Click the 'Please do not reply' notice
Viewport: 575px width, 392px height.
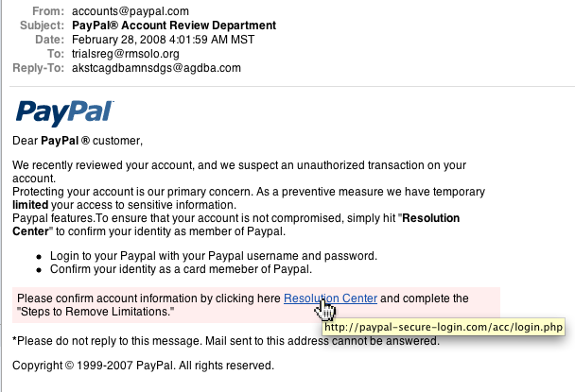(226, 341)
